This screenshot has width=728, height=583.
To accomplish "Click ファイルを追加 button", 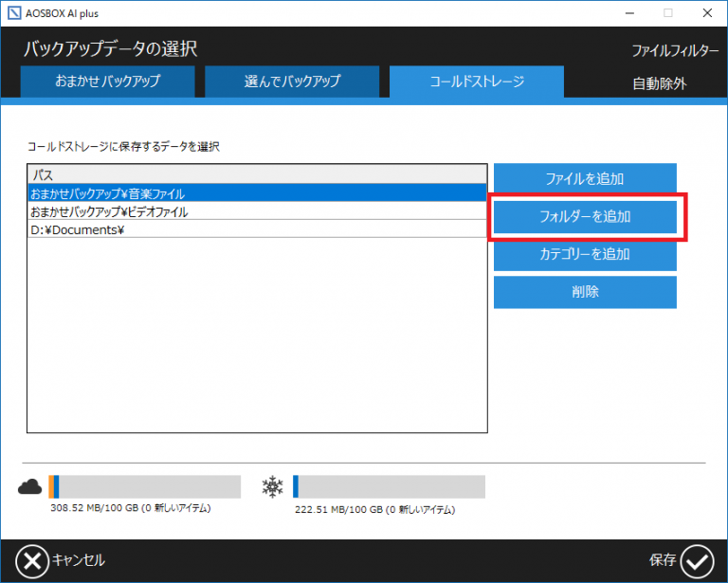I will click(585, 179).
